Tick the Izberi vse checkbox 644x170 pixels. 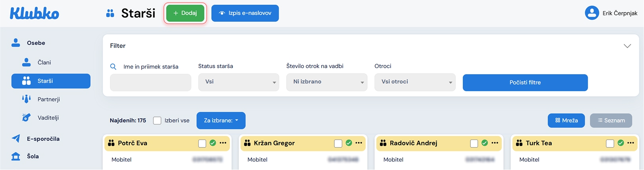tap(157, 120)
